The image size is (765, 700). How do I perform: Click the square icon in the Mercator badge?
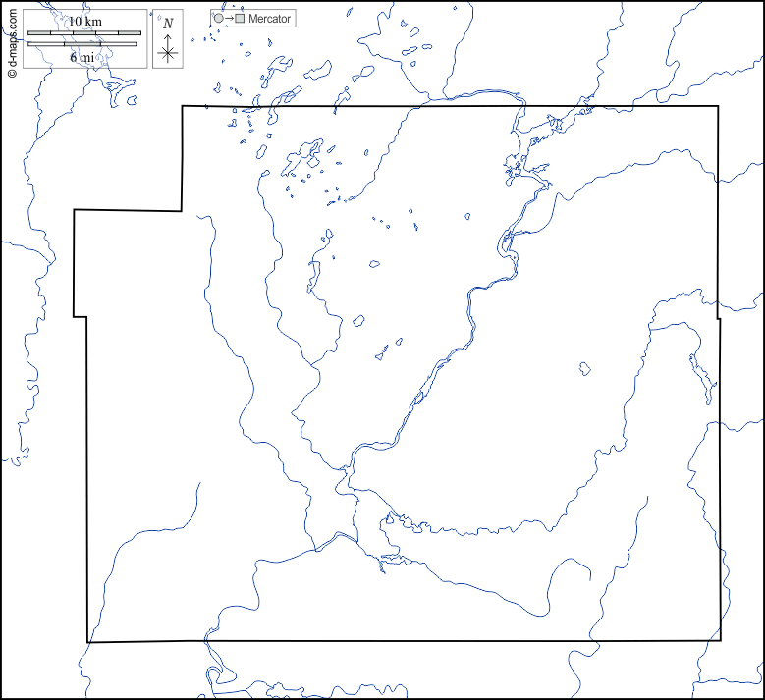click(x=240, y=19)
